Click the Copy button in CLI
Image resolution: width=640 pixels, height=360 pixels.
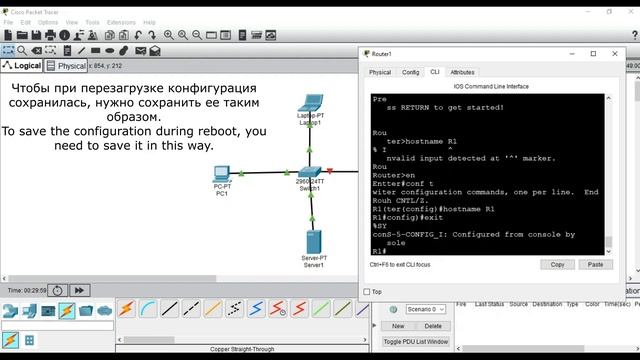[x=557, y=264]
